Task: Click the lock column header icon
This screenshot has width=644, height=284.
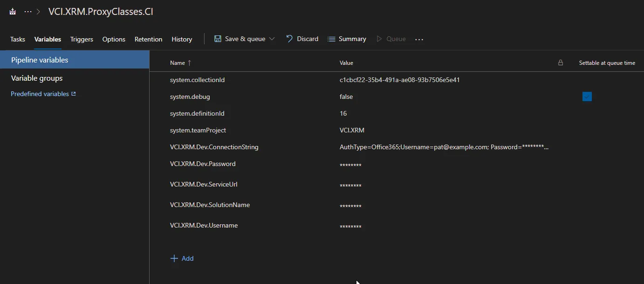Action: [561, 62]
